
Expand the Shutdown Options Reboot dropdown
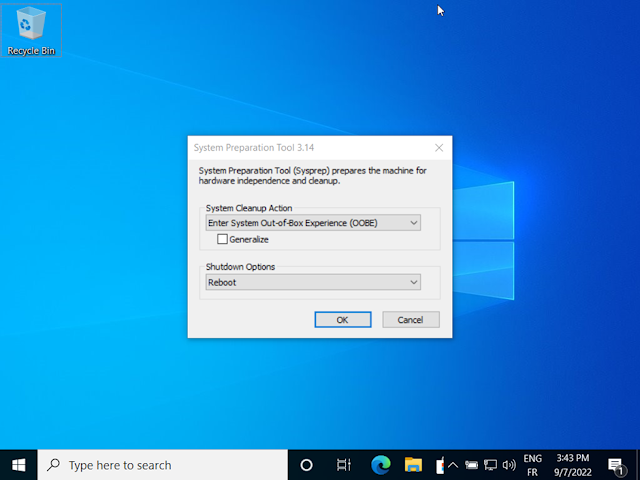(313, 282)
